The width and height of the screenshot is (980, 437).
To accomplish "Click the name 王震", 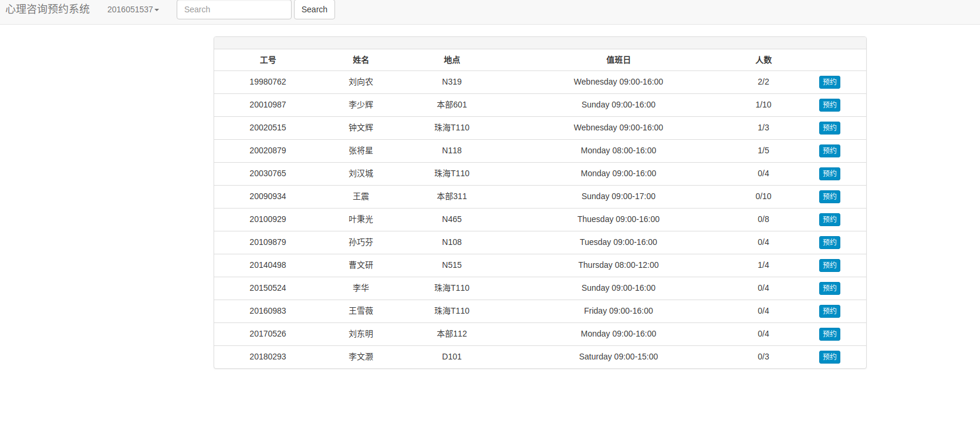I will coord(361,196).
